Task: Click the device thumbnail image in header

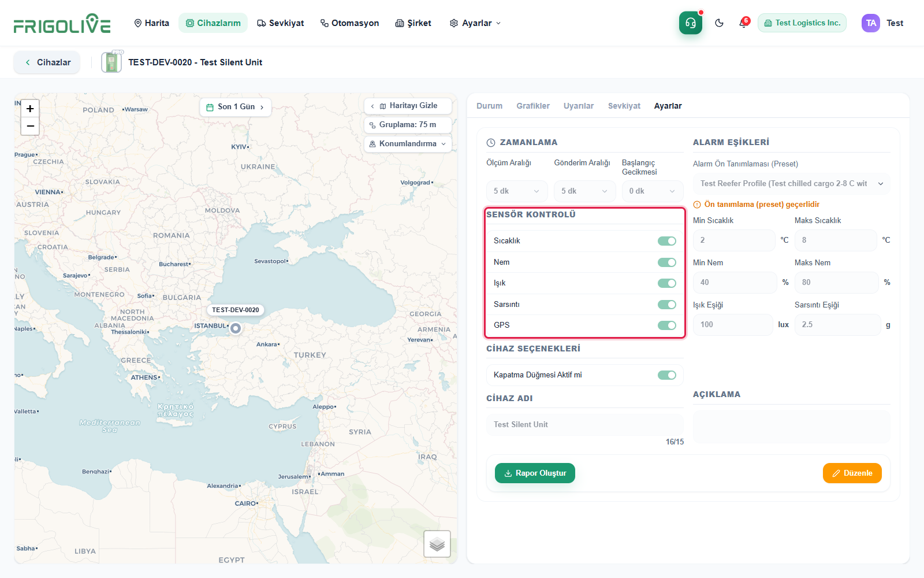Action: point(112,62)
